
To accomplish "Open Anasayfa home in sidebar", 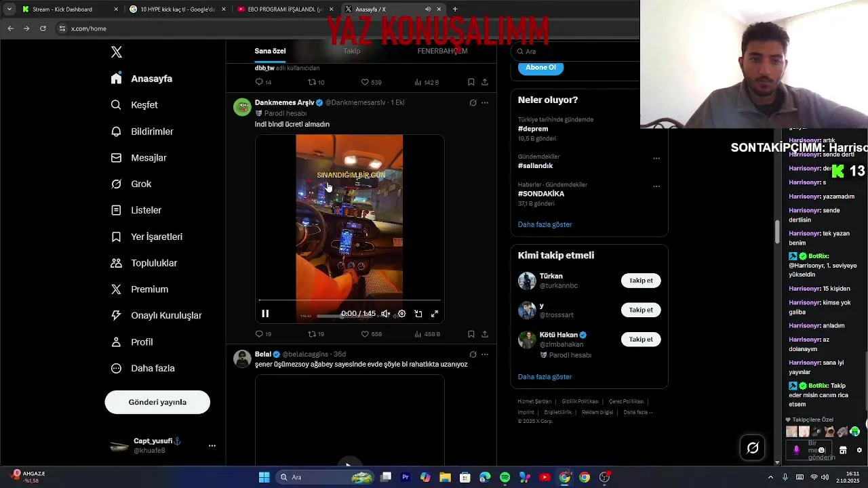I will 142,79.
